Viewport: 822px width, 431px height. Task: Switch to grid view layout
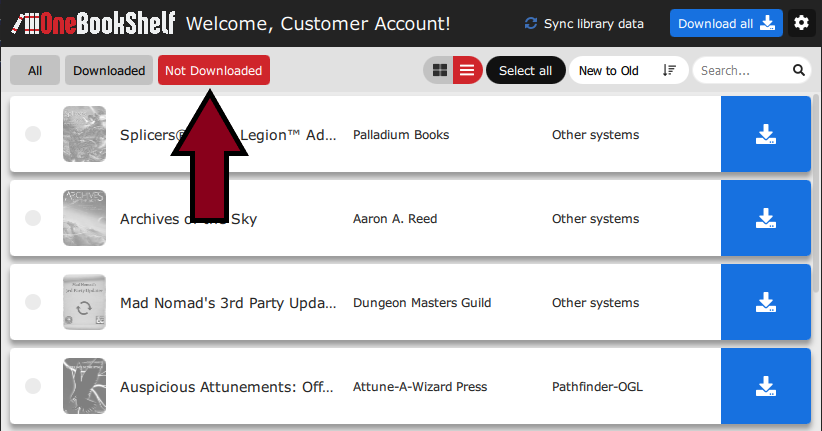click(x=439, y=71)
